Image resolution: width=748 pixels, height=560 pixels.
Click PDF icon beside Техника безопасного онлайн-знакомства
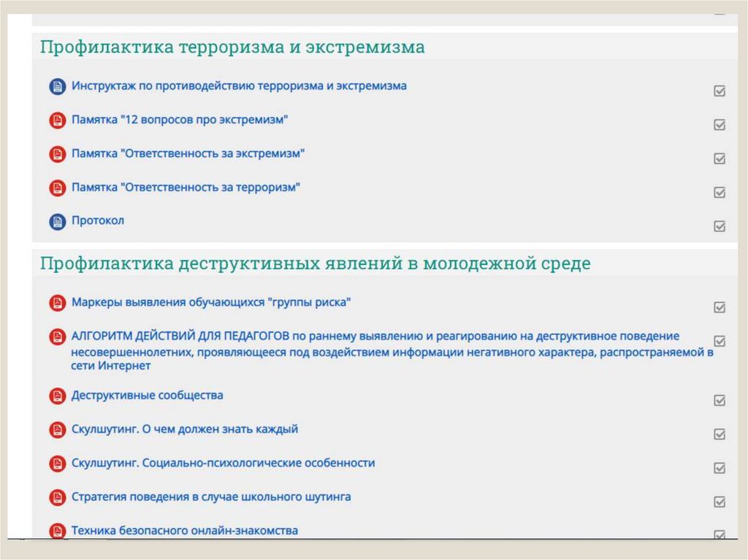(x=57, y=530)
